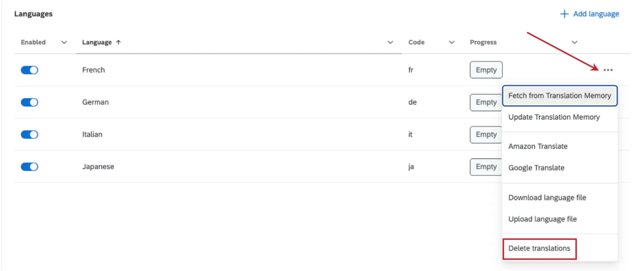This screenshot has height=271, width=644.
Task: Open the Progress column dropdown chevron
Action: [574, 42]
